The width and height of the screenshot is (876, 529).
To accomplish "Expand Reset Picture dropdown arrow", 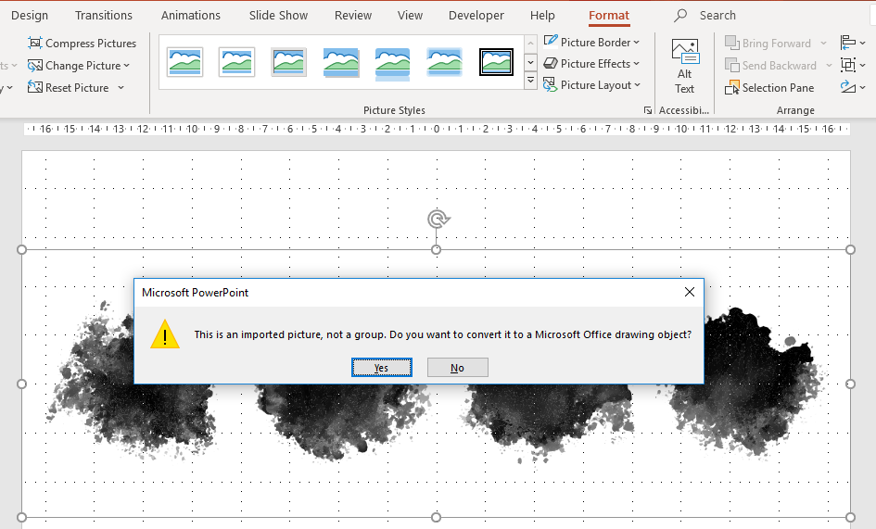I will [x=121, y=88].
